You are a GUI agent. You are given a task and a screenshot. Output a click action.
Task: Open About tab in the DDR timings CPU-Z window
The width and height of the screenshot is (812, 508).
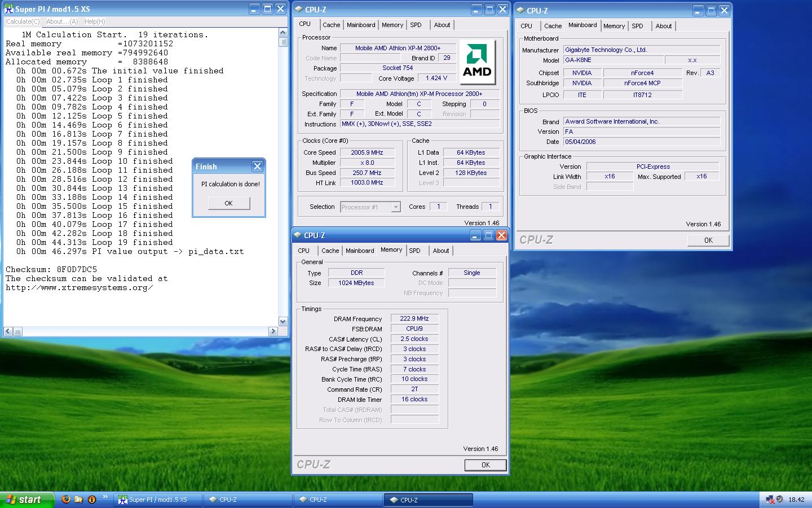click(441, 251)
